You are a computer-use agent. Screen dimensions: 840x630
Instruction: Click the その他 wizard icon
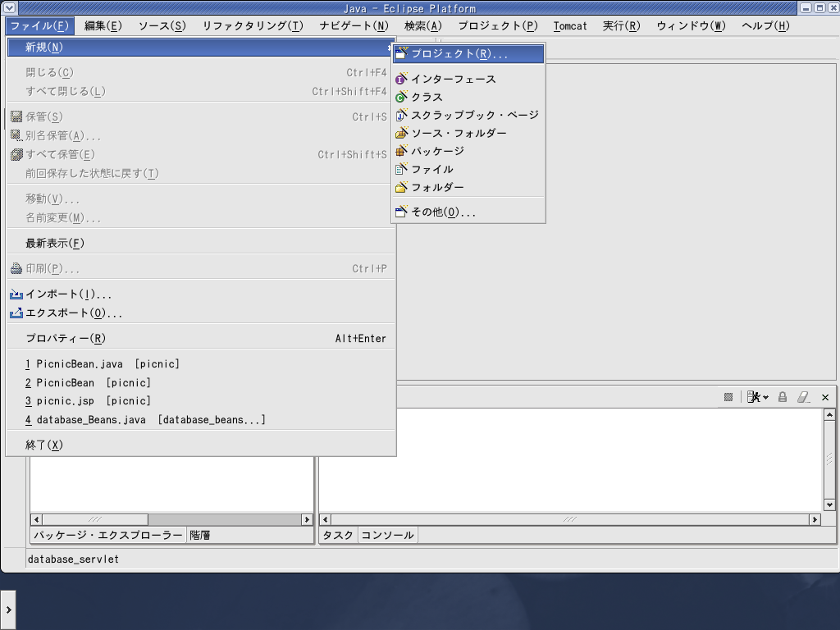tap(401, 212)
